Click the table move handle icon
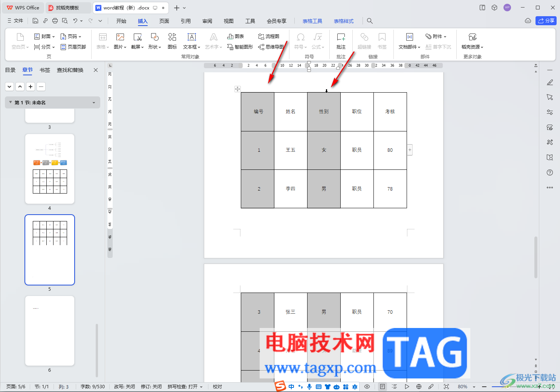The height and width of the screenshot is (392, 560). [x=237, y=89]
